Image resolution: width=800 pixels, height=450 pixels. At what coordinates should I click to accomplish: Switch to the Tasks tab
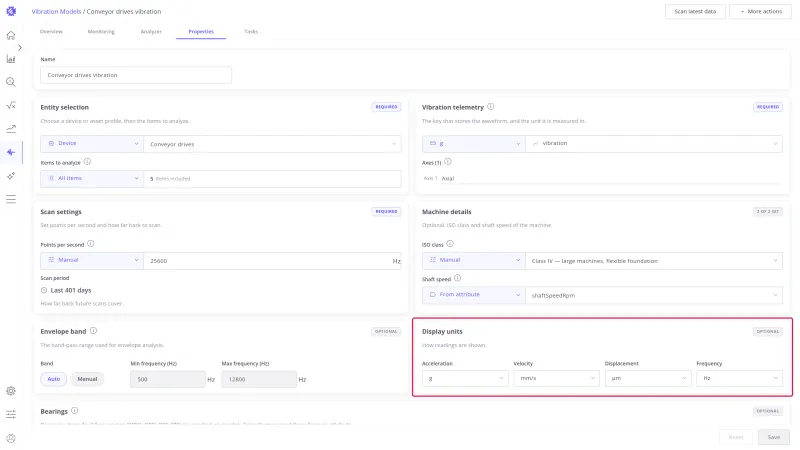coord(251,32)
